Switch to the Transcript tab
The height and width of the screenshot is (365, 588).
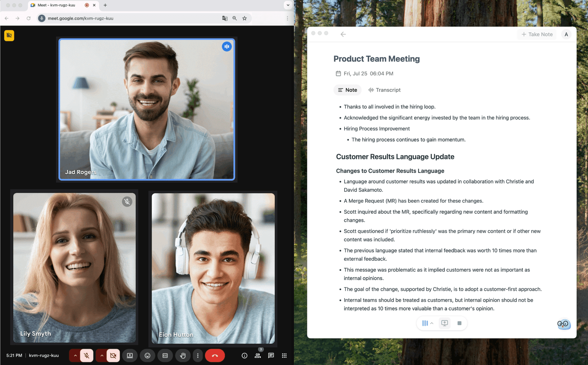[384, 90]
